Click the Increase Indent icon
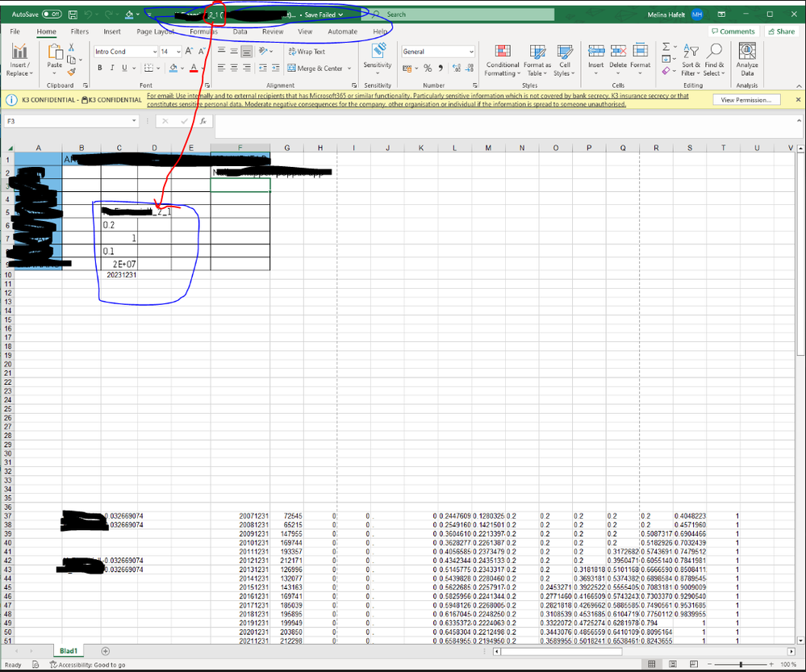 [x=276, y=68]
